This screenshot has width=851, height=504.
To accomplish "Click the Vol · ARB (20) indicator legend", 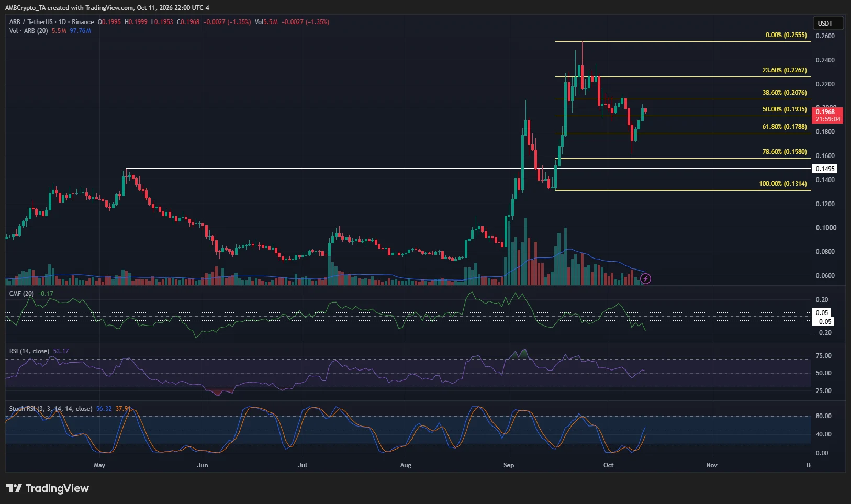I will pos(29,31).
